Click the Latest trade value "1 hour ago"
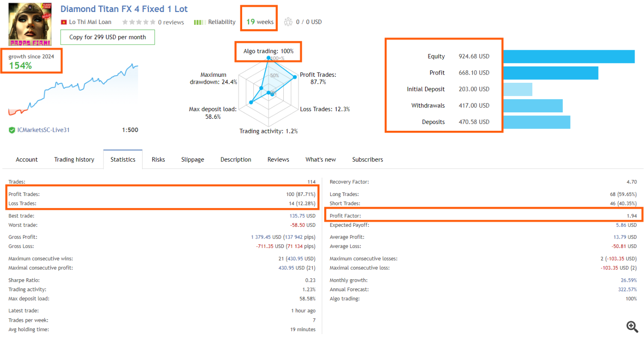Screen dimensions: 644x338 pyautogui.click(x=303, y=311)
